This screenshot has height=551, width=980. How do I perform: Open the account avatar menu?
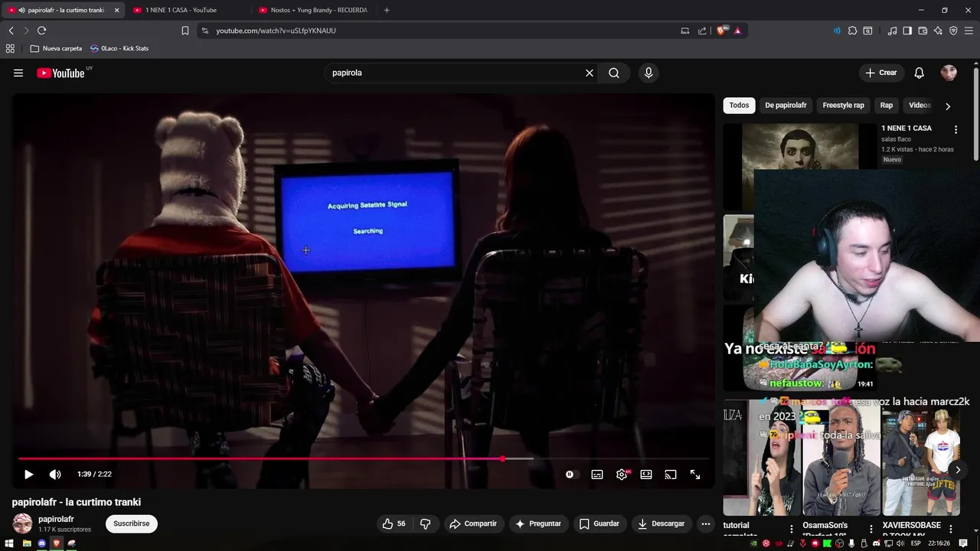[949, 73]
